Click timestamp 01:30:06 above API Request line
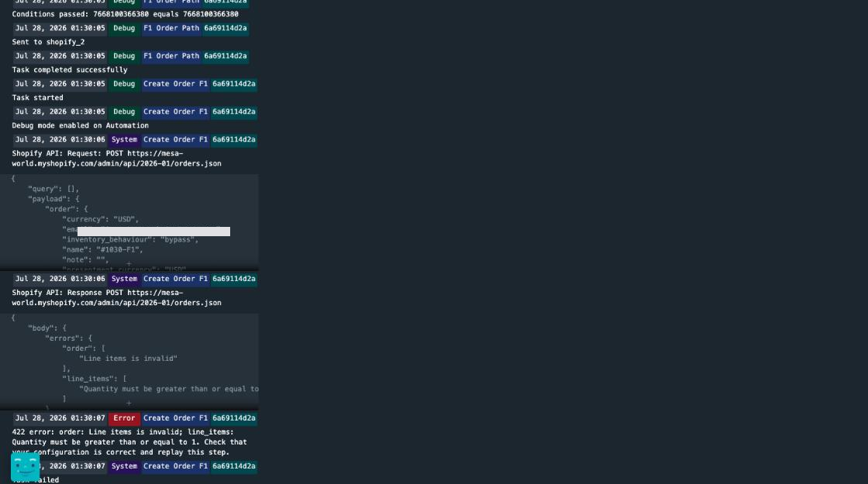This screenshot has width=868, height=484. coord(60,139)
